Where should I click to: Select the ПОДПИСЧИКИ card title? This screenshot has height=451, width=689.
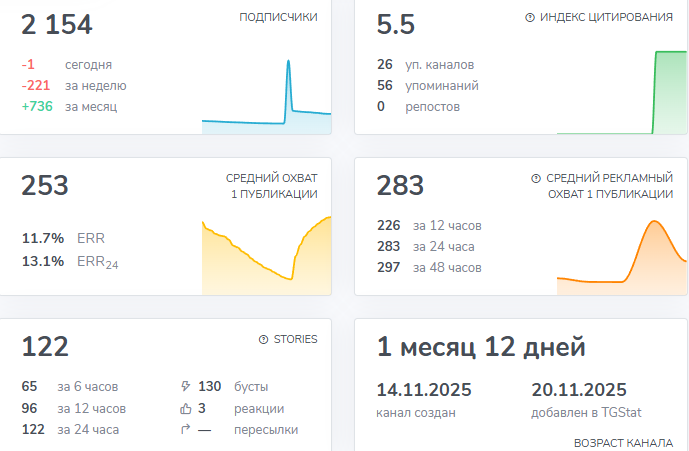278,18
